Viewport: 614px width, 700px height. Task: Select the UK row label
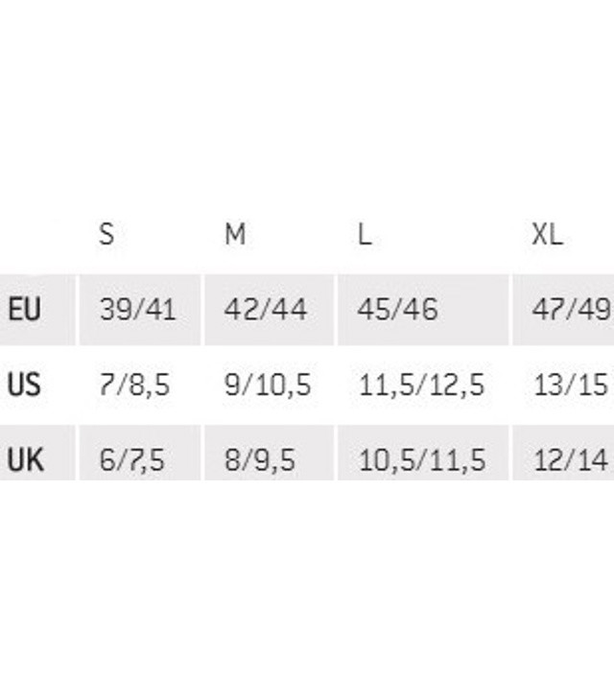pos(26,460)
